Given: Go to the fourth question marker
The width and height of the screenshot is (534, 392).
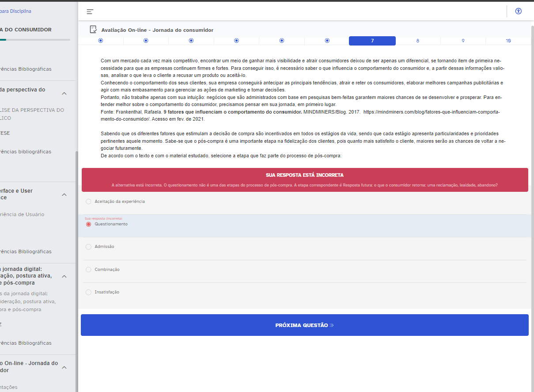Looking at the screenshot, I should coord(236,41).
